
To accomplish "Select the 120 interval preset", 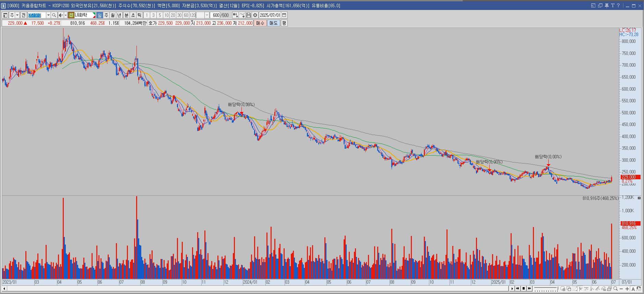I will [x=193, y=15].
